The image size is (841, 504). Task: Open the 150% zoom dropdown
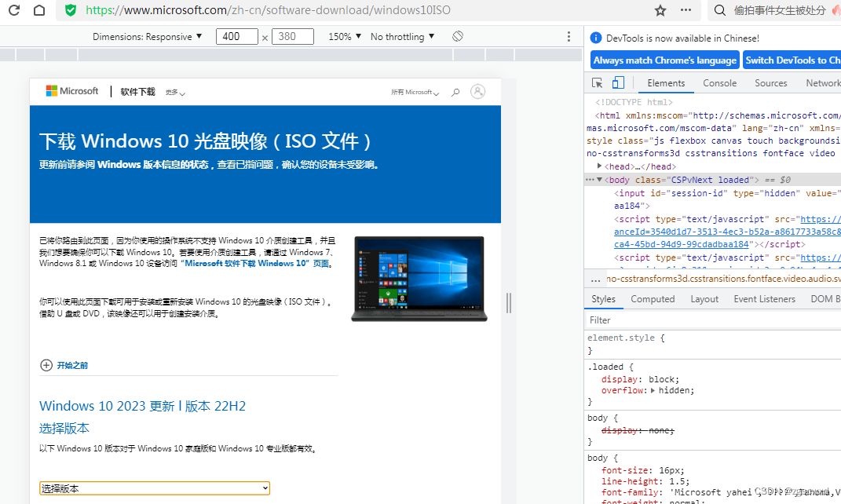pyautogui.click(x=345, y=36)
